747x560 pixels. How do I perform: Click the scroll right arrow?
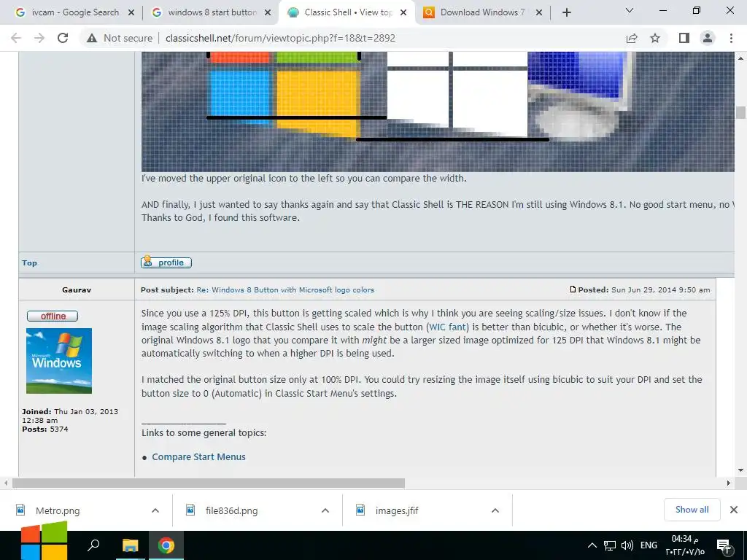[x=729, y=483]
